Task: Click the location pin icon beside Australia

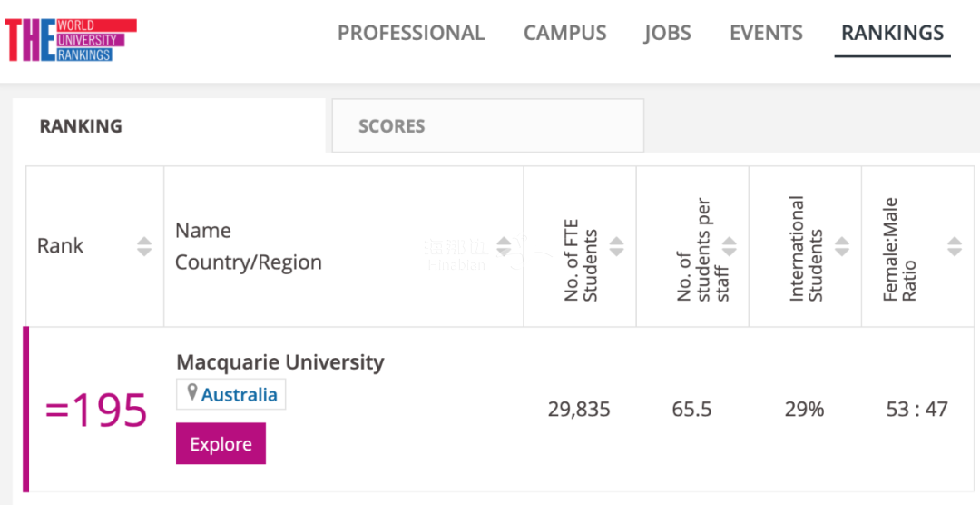Action: [191, 393]
